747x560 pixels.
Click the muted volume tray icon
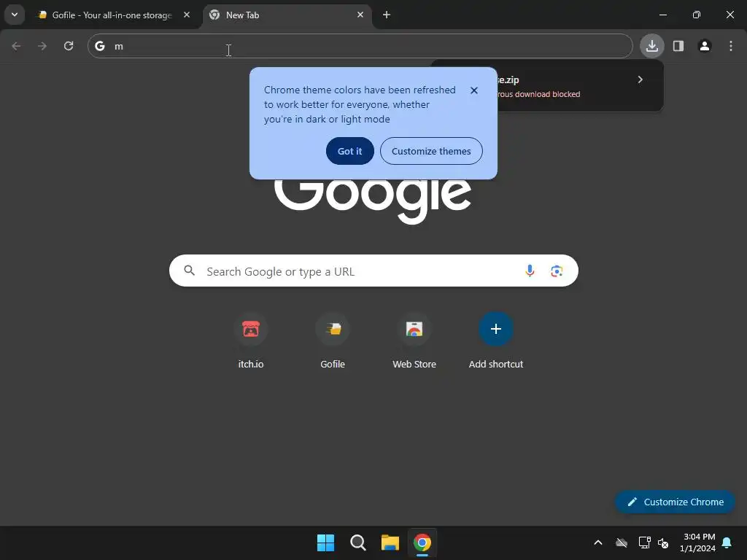click(663, 542)
